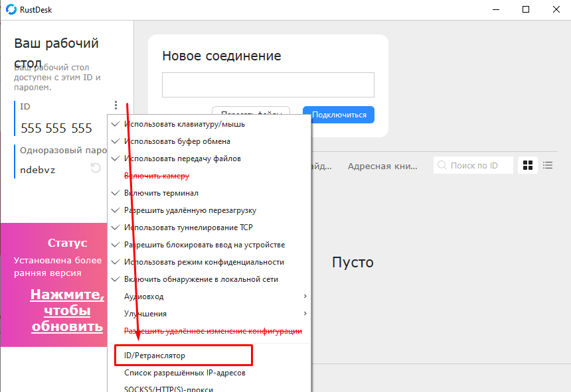Switch peers list to list view
Screen dimensions: 571x392
pos(548,165)
